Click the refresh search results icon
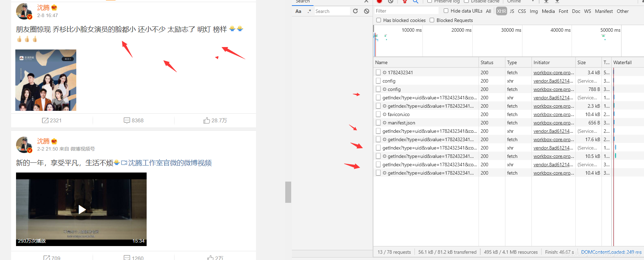This screenshot has height=260, width=644. point(355,11)
